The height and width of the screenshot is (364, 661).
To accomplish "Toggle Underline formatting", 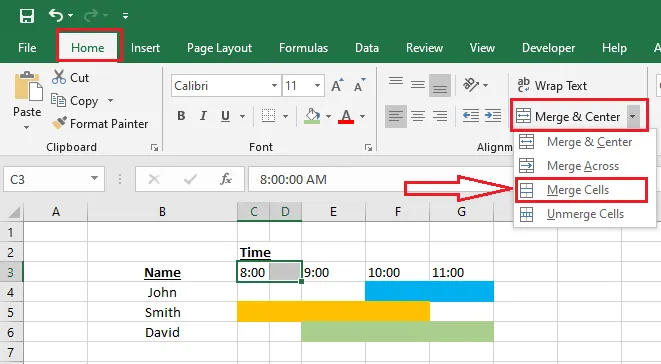I will tap(226, 116).
